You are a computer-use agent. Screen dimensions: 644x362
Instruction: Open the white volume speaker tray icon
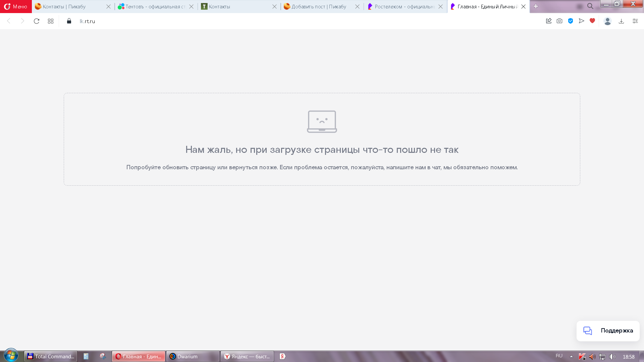[x=612, y=357]
